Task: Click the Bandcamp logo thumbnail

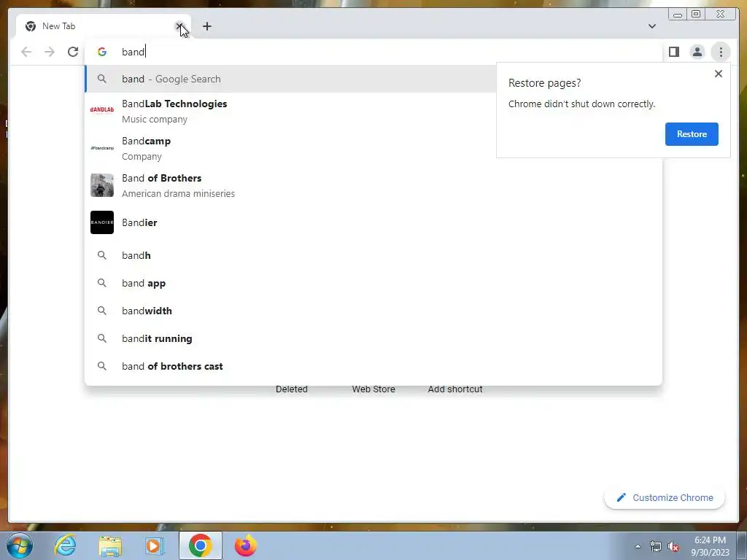Action: click(102, 148)
